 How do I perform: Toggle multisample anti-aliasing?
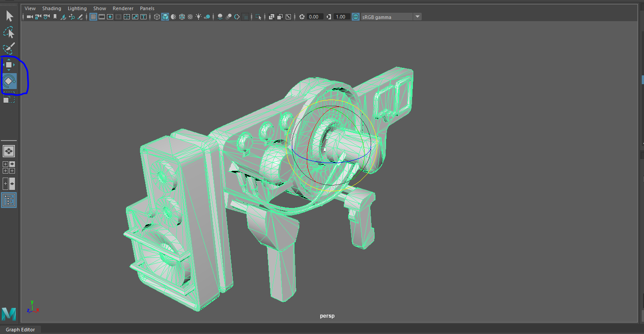coord(237,17)
